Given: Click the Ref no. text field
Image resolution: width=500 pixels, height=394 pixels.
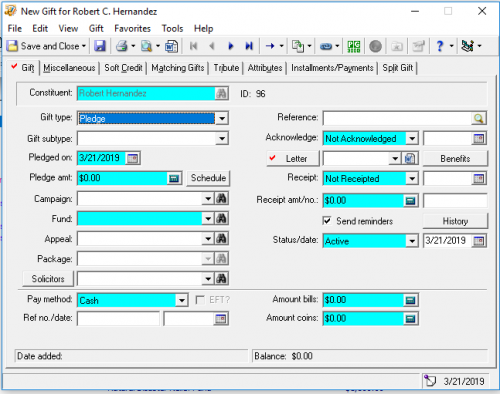Looking at the screenshot, I should 118,319.
